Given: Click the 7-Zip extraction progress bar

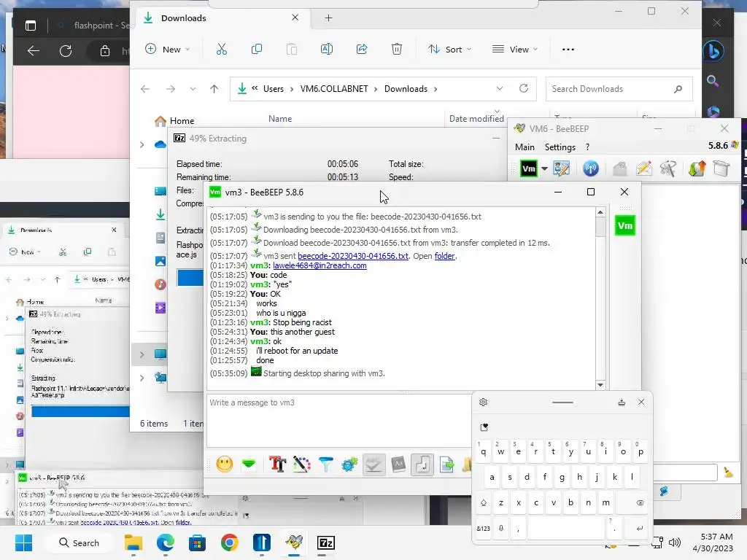Looking at the screenshot, I should click(x=190, y=278).
